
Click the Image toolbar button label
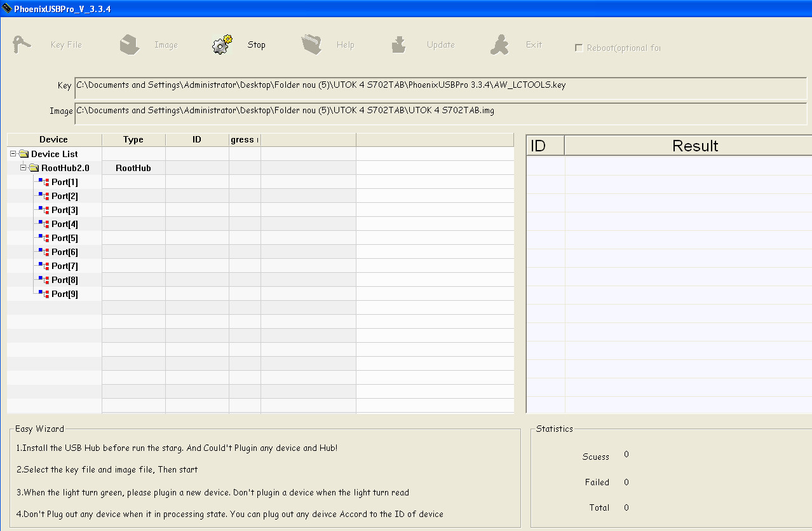point(166,45)
